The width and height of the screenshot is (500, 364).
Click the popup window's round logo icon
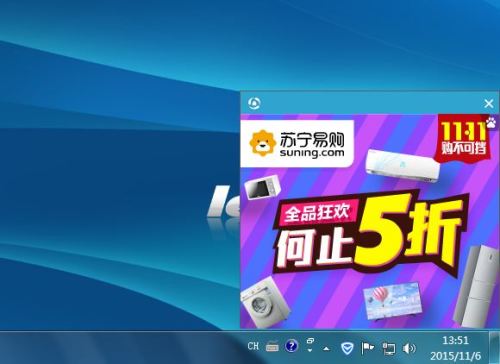click(254, 103)
